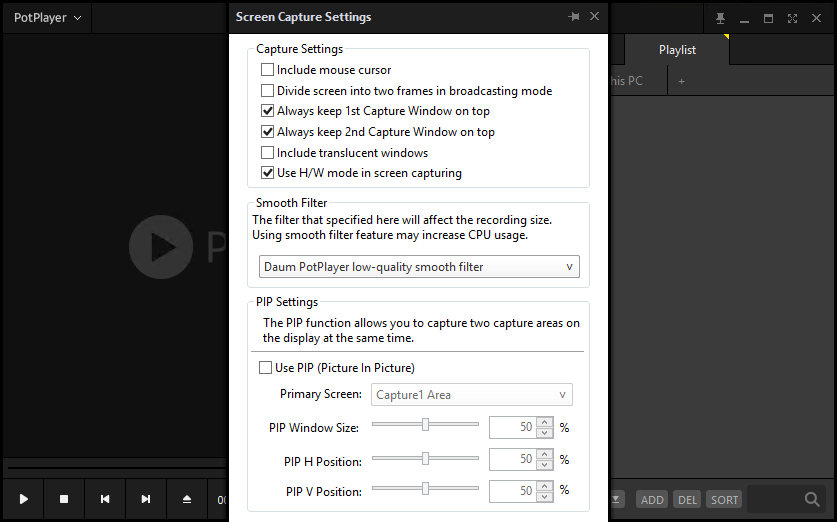
Task: Maximize the PotPlayer main window
Action: tap(768, 19)
